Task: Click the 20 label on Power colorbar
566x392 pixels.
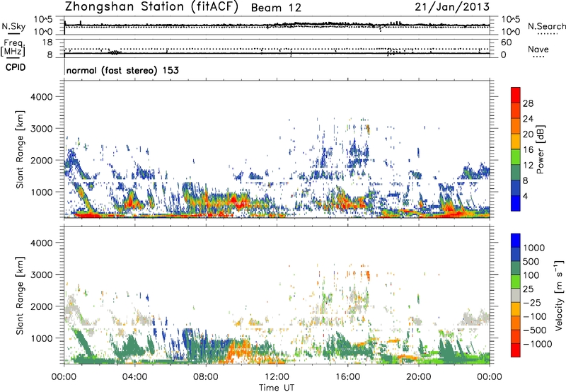Action: tap(528, 134)
